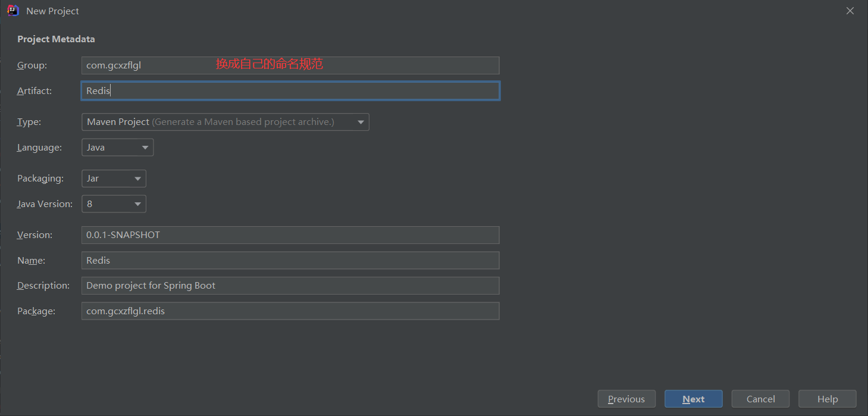Go back with the Previous button
Image resolution: width=868 pixels, height=416 pixels.
pos(626,399)
